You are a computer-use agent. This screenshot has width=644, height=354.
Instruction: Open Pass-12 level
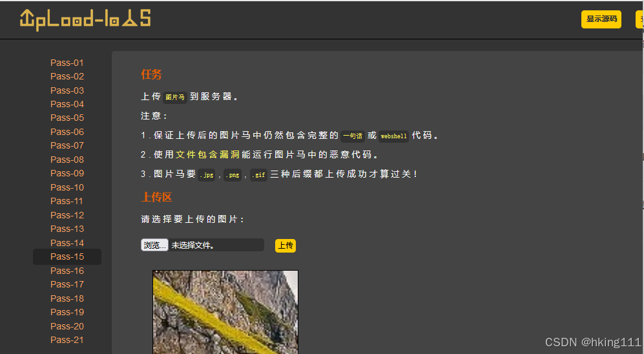pos(67,215)
